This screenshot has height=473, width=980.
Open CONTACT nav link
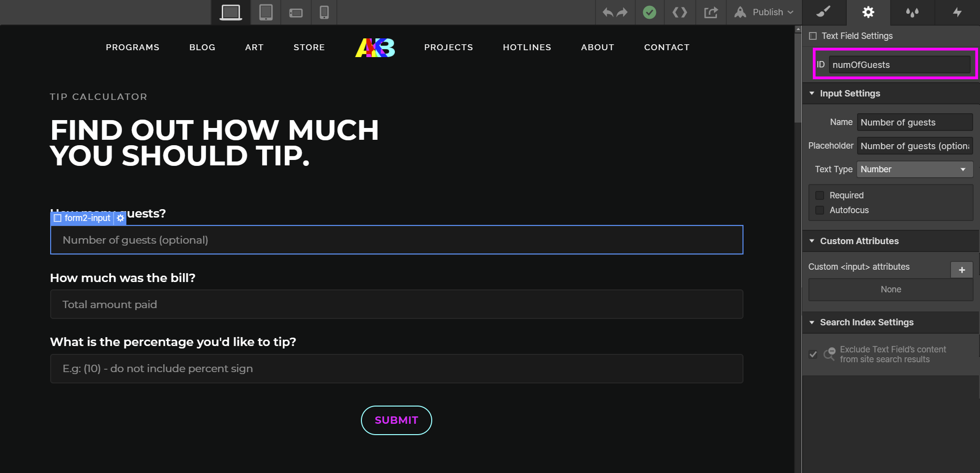667,47
